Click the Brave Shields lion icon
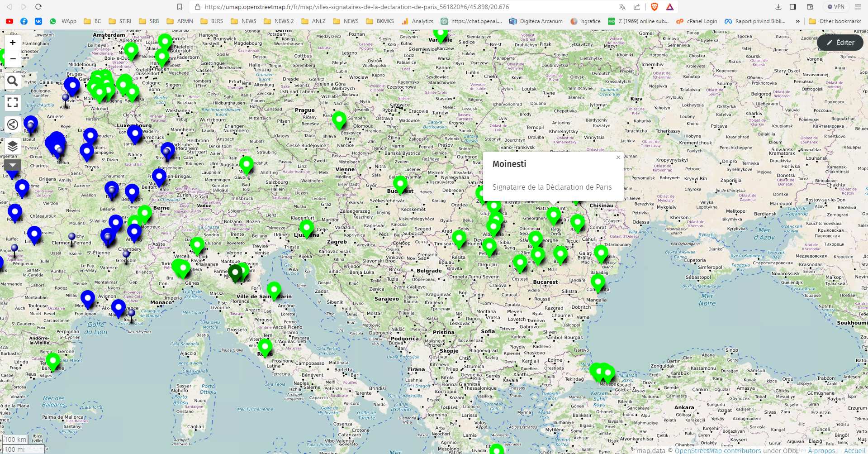Viewport: 868px width, 454px height. click(654, 7)
